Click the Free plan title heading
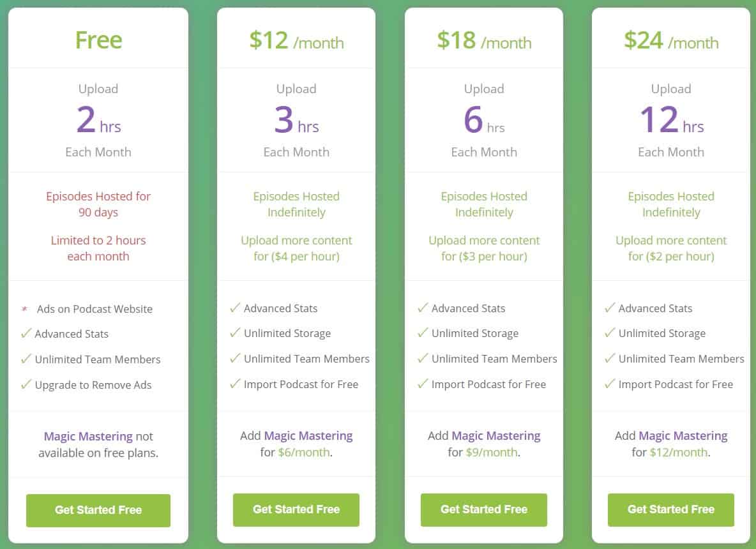The width and height of the screenshot is (756, 549). [x=98, y=40]
